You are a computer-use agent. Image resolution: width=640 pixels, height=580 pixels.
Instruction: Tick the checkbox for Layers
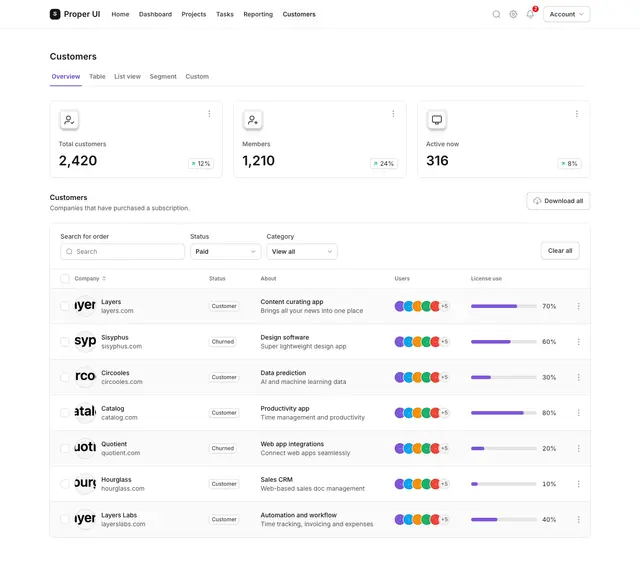[x=64, y=306]
